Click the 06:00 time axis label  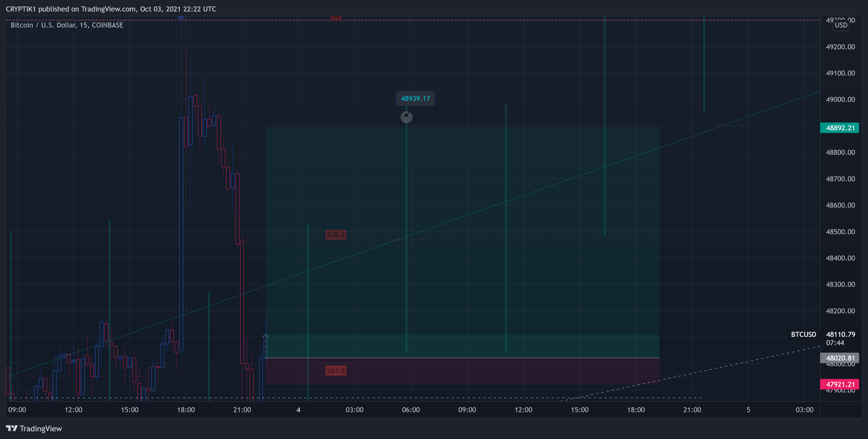pyautogui.click(x=411, y=410)
